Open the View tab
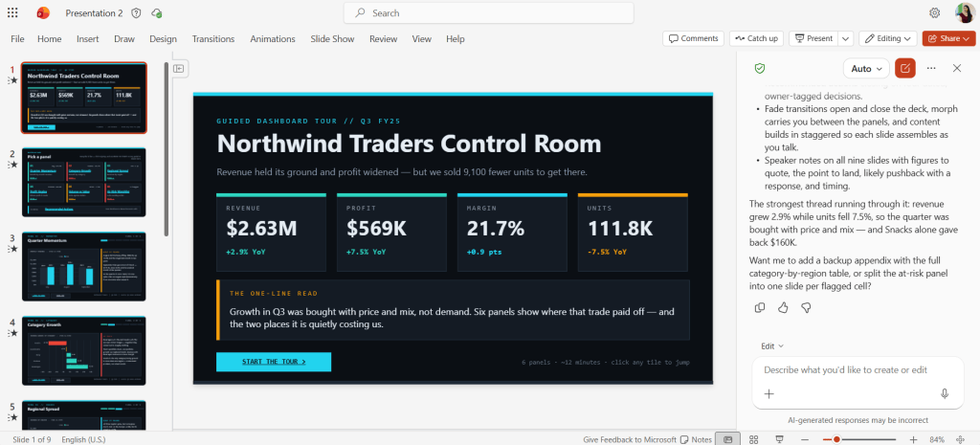 coord(422,38)
